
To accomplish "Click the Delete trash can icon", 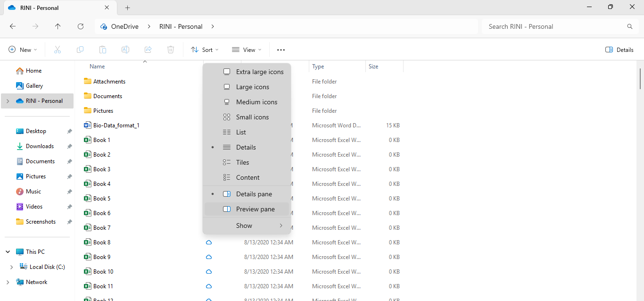I will click(171, 50).
